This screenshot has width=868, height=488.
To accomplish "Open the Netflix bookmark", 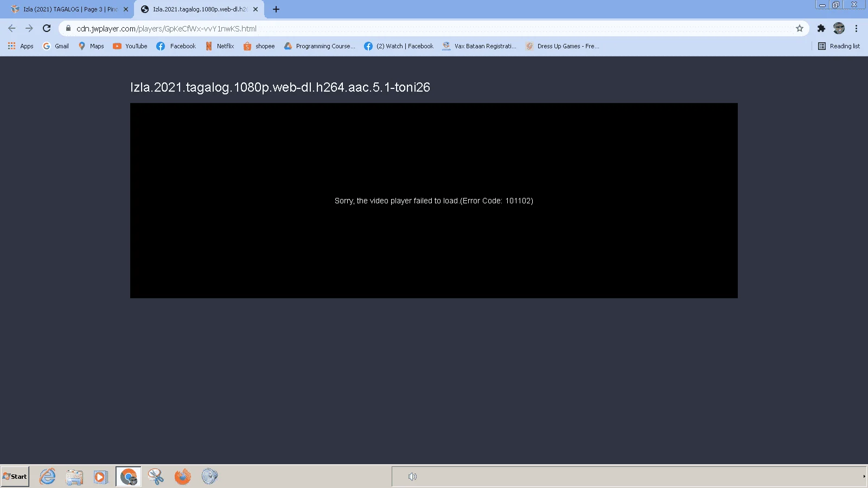I will (220, 46).
